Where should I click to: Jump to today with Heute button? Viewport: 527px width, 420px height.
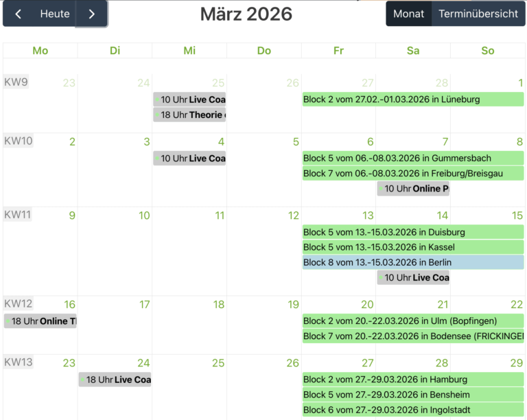click(x=55, y=14)
